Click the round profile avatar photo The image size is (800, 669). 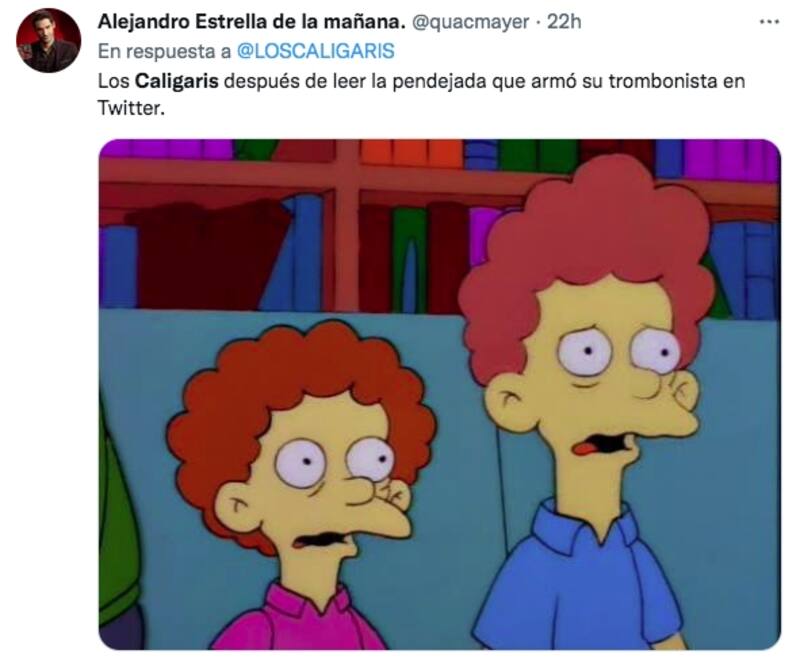click(x=48, y=40)
